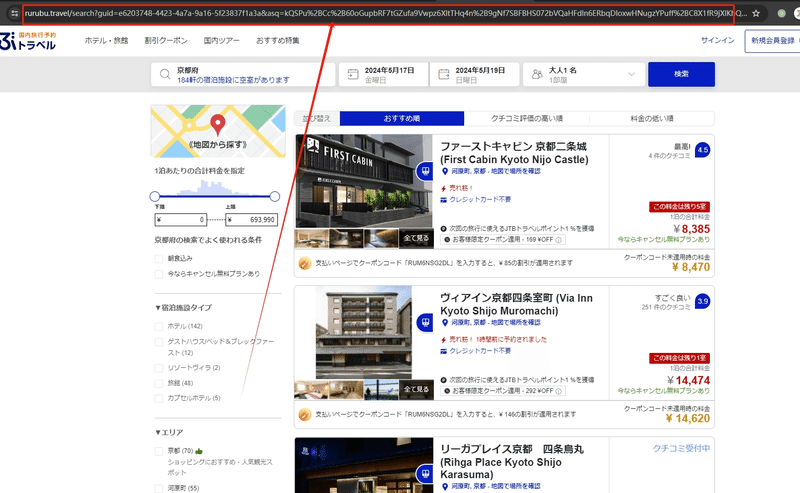Screen dimensions: 800x493
Task: Click blue 検索 search button
Action: (681, 75)
